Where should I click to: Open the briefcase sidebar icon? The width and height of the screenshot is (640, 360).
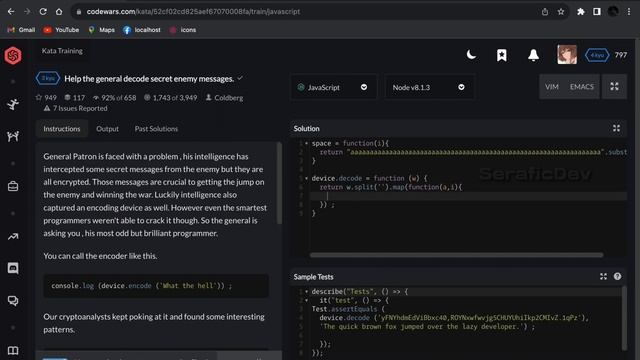click(13, 187)
